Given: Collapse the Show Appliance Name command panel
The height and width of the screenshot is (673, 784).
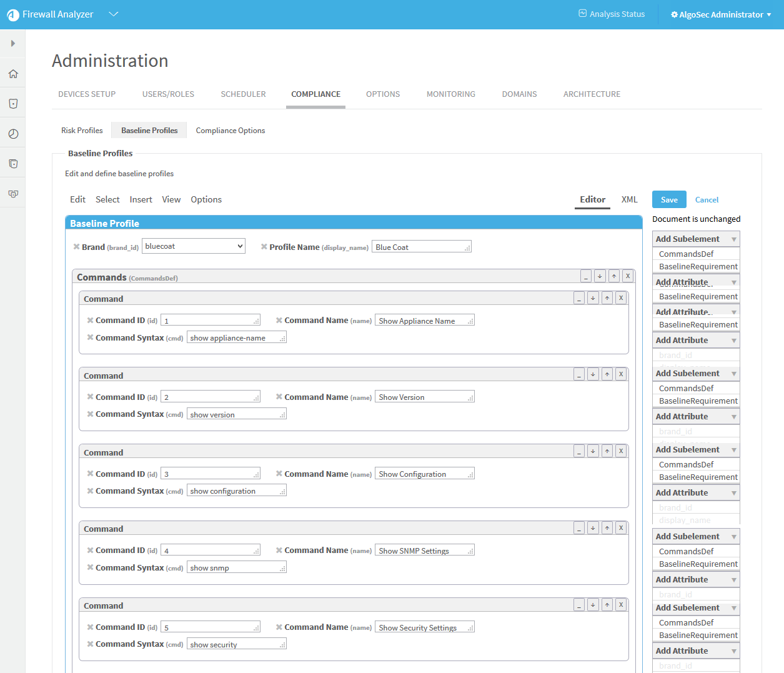Looking at the screenshot, I should (579, 298).
